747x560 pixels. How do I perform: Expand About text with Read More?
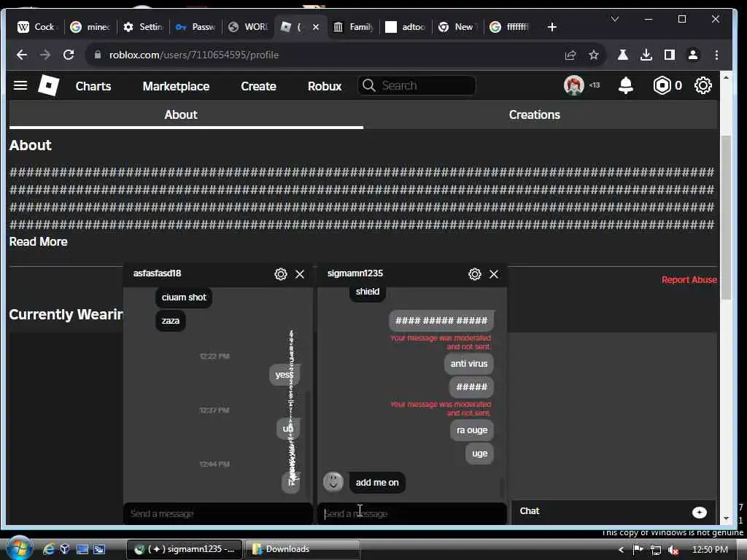(38, 242)
